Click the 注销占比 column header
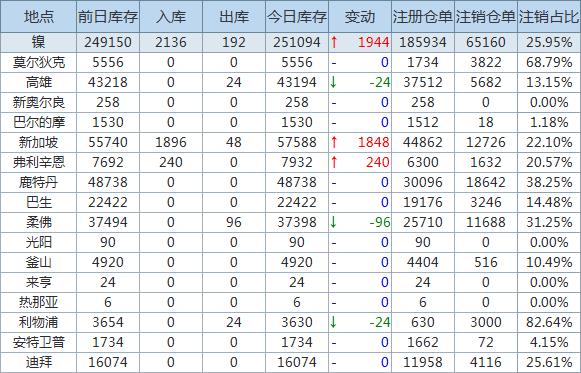 549,17
